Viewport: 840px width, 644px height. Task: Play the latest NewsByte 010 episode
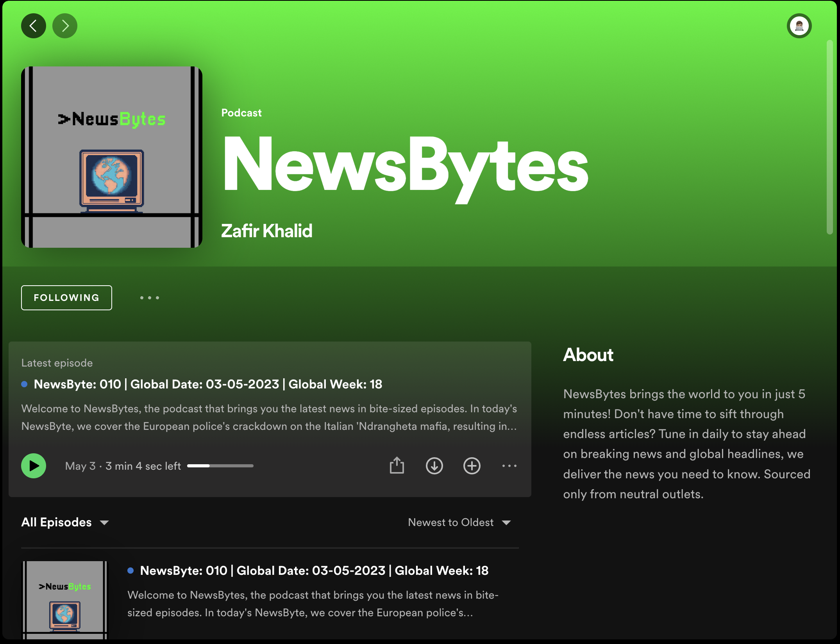[x=34, y=465]
